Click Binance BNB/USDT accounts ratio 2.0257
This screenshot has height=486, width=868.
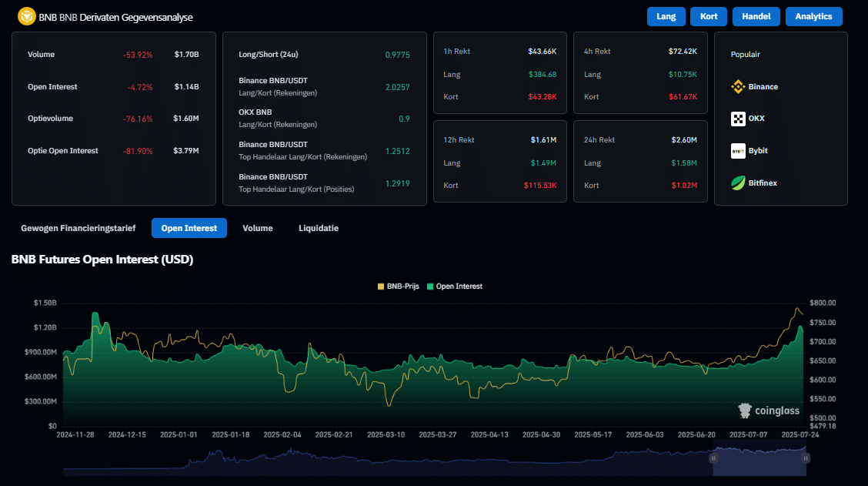click(398, 87)
